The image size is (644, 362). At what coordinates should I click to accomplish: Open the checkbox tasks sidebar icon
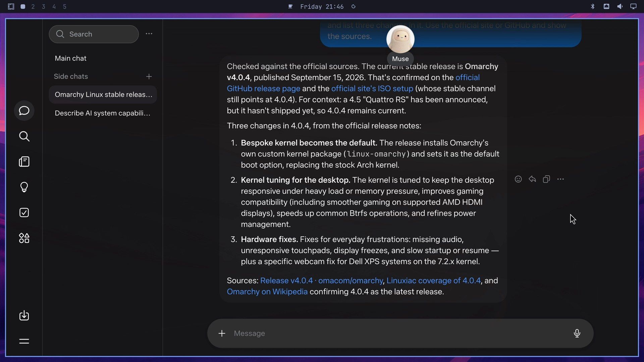click(24, 213)
